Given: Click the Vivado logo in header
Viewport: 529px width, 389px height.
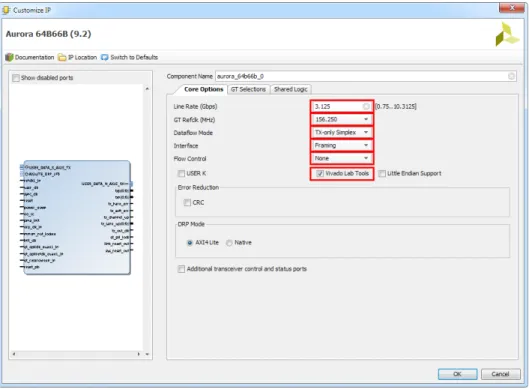Looking at the screenshot, I should (x=507, y=34).
